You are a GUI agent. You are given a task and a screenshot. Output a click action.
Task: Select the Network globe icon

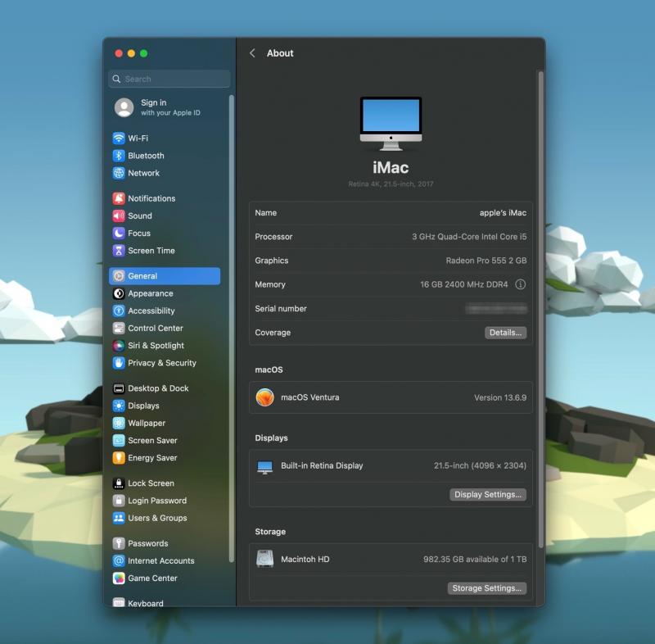(119, 173)
